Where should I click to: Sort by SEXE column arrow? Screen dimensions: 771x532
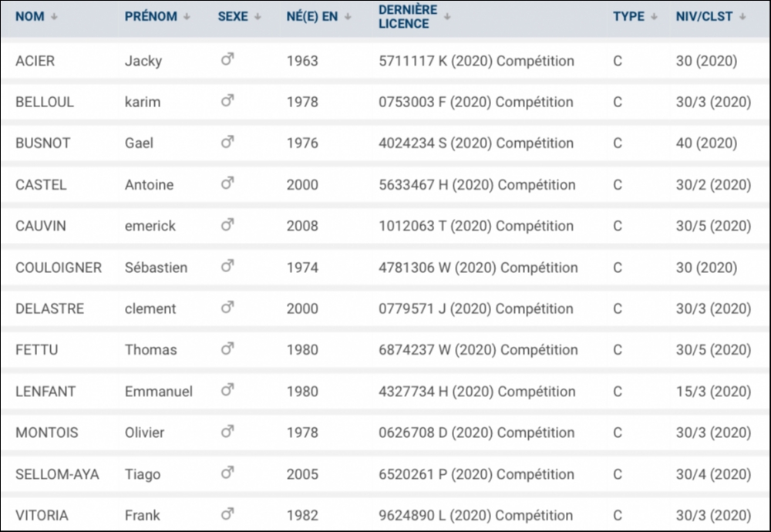click(x=258, y=17)
